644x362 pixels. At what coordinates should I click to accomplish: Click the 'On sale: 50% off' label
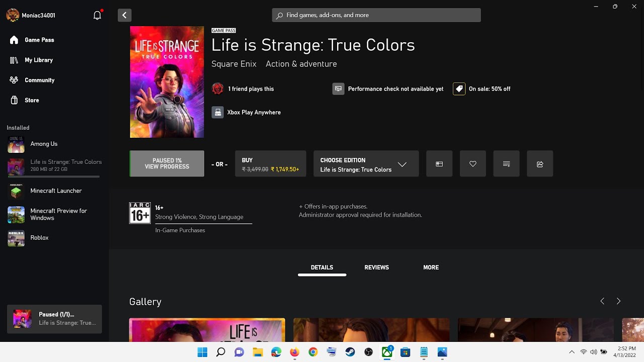point(490,89)
